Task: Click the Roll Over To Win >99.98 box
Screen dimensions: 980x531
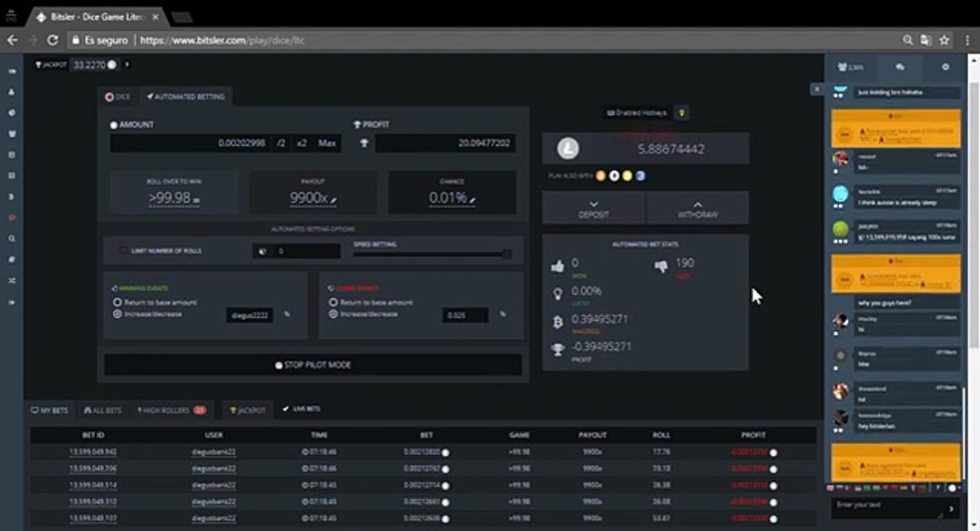Action: 174,192
